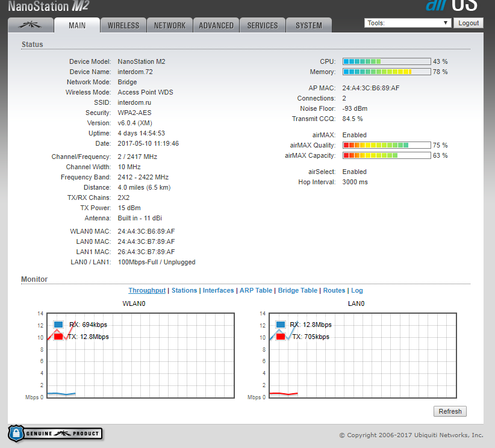Open the ARP Table link
This screenshot has width=495, height=448.
(256, 290)
